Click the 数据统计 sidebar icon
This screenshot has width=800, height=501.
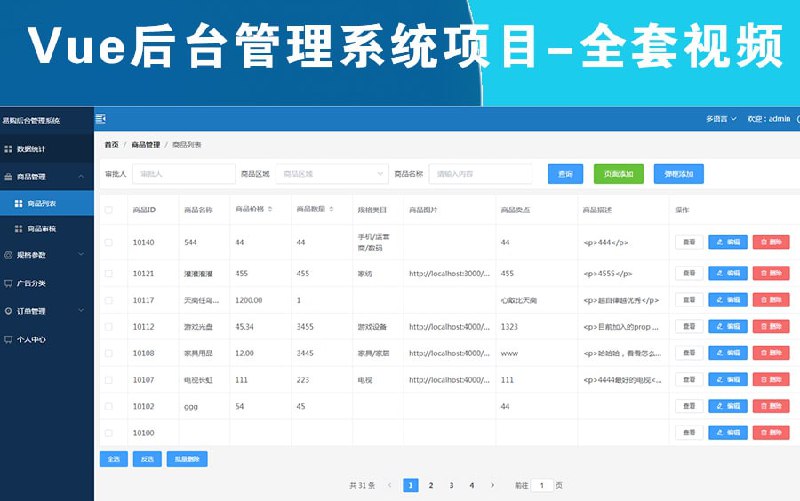(x=8, y=149)
